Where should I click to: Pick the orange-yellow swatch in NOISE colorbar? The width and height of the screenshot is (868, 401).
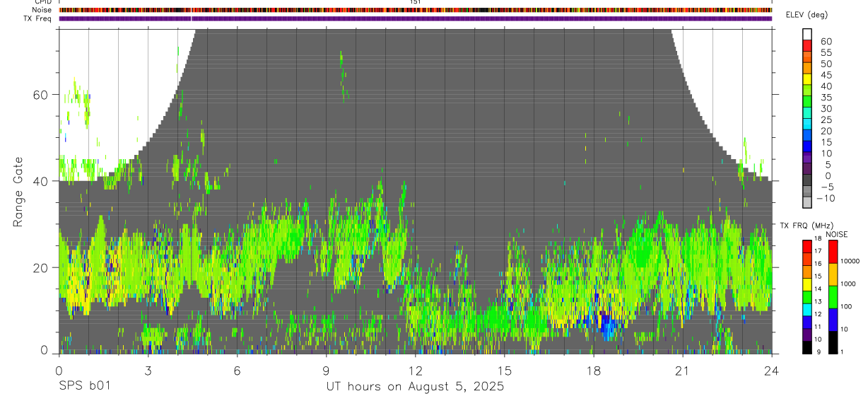pos(833,274)
